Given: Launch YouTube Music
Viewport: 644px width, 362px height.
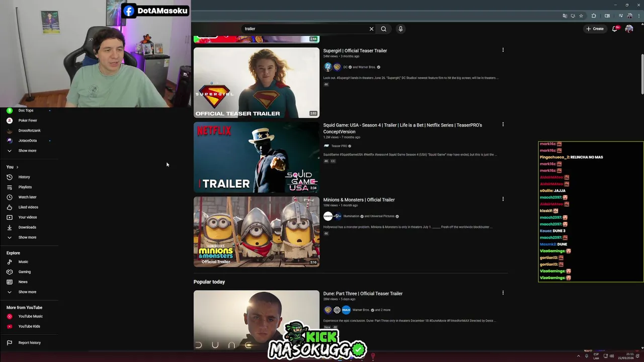Looking at the screenshot, I should pyautogui.click(x=30, y=316).
